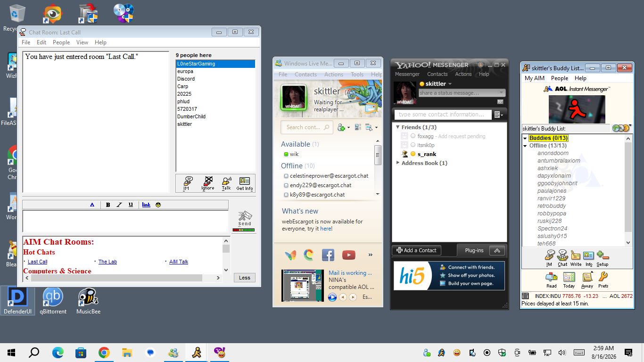
Task: Open the File menu in the Chat Room window
Action: click(x=26, y=42)
